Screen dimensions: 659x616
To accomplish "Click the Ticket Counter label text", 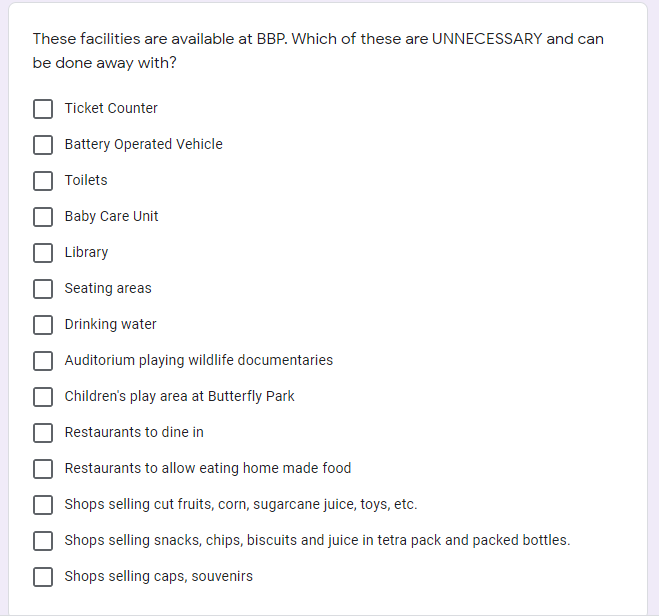I will click(x=111, y=108).
